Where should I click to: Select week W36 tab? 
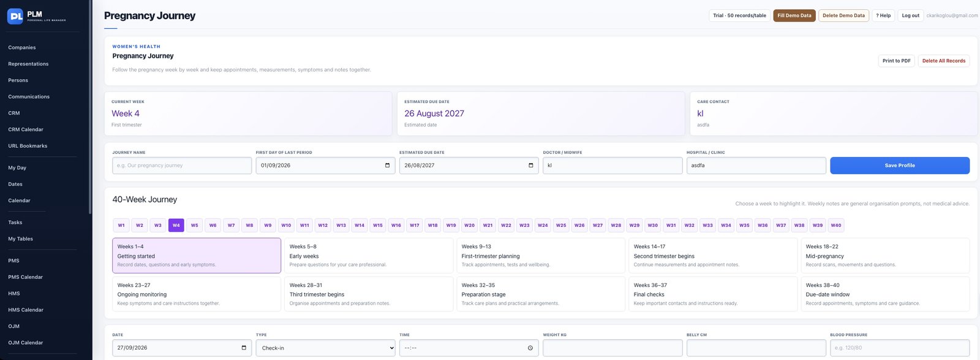click(x=763, y=225)
